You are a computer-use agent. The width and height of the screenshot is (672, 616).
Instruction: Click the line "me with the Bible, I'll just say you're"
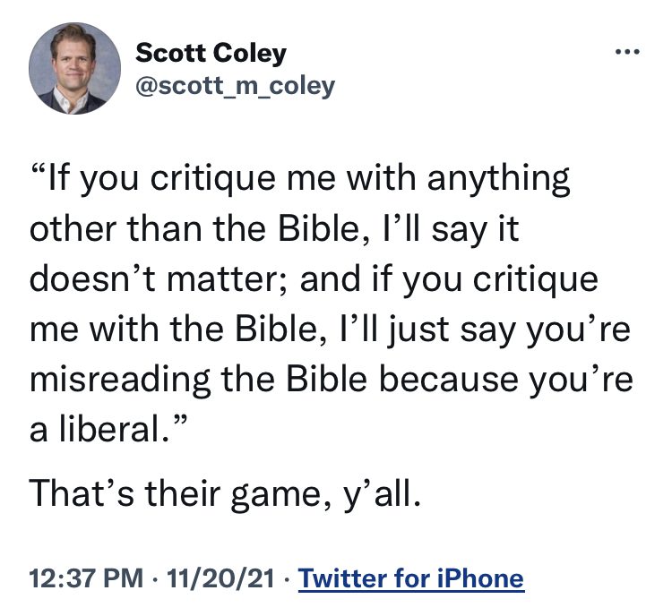(330, 329)
